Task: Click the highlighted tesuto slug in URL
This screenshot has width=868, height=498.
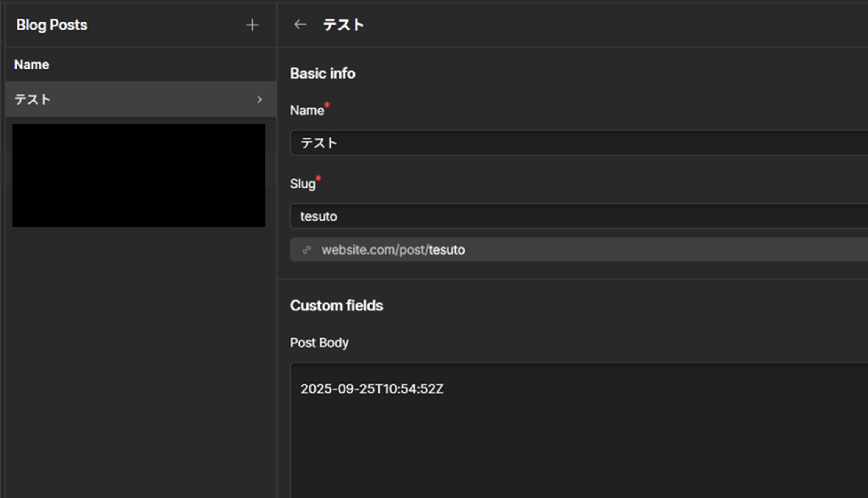Action: (447, 250)
